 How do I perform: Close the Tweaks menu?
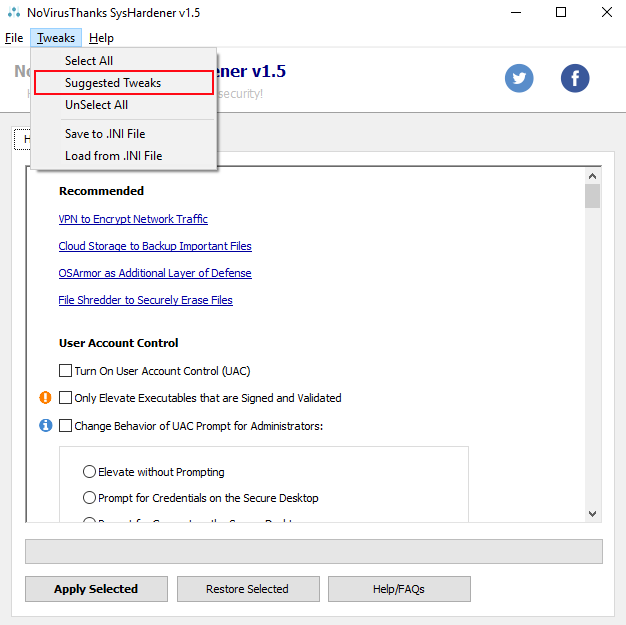pyautogui.click(x=56, y=38)
